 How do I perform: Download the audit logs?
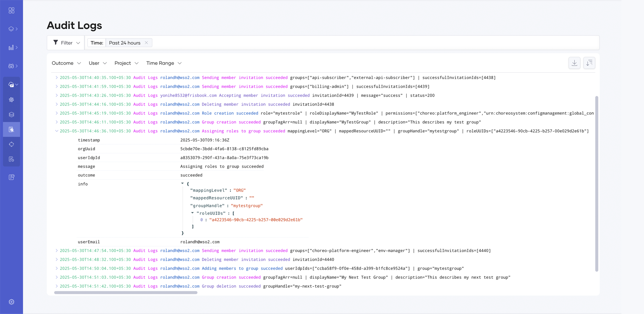pos(574,63)
